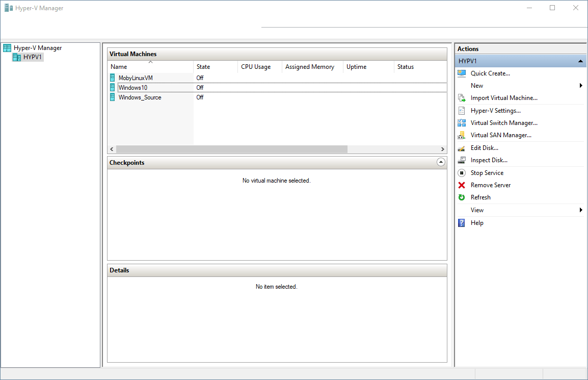This screenshot has height=380, width=588.
Task: Click the Hyper-V Settings icon
Action: point(462,111)
